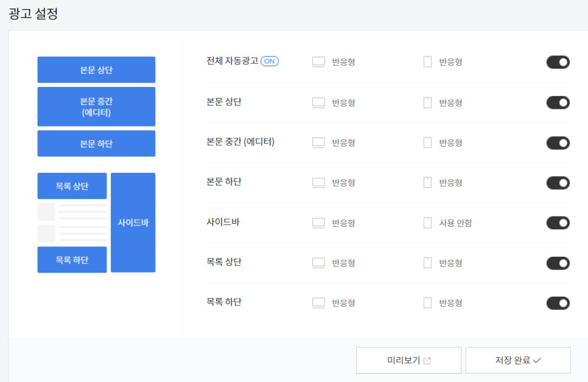Image resolution: width=588 pixels, height=382 pixels.
Task: Toggle the 전체 자동광고 switch off
Action: pyautogui.click(x=558, y=62)
